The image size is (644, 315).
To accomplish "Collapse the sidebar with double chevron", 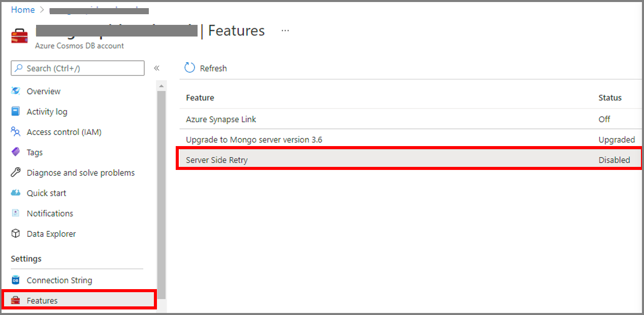I will coord(157,68).
